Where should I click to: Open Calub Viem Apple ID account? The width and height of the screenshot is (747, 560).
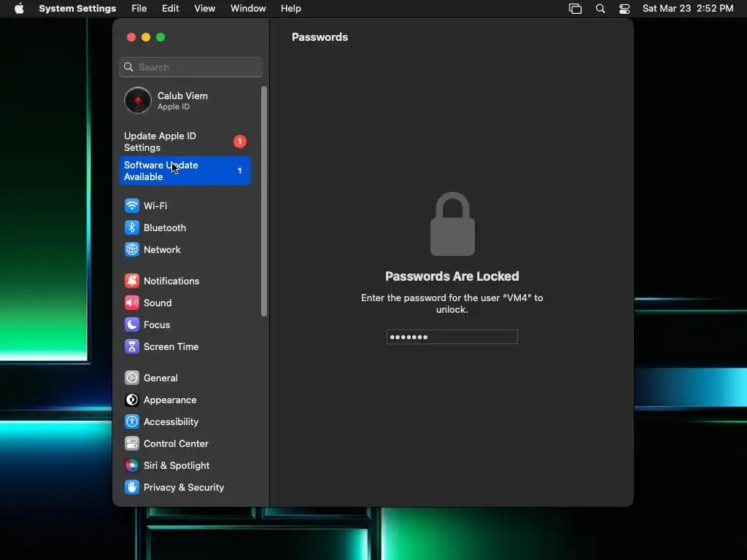[185, 101]
